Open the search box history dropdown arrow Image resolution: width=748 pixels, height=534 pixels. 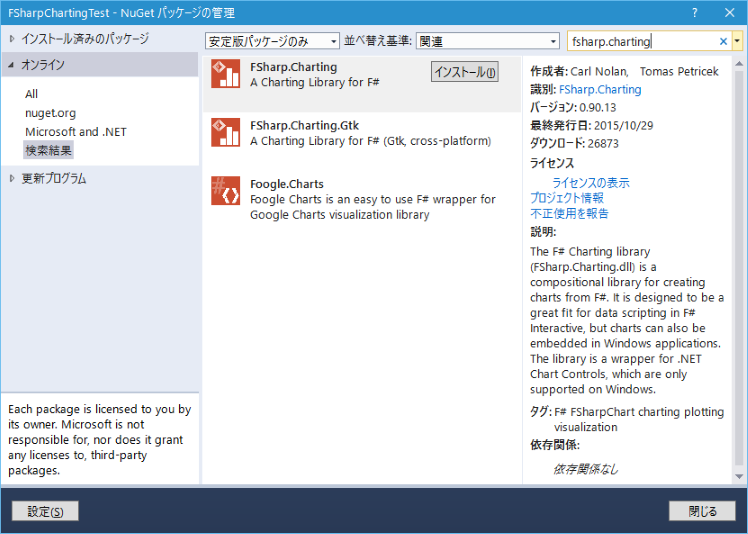[738, 42]
